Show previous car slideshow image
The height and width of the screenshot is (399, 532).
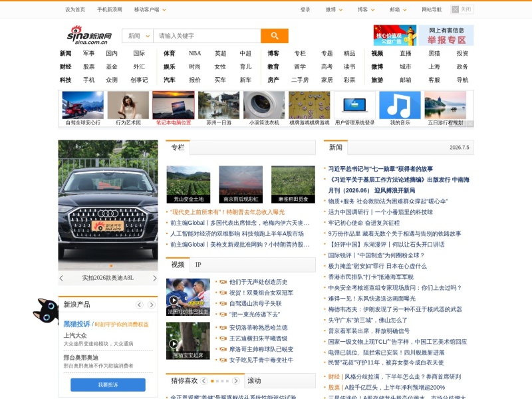61,278
